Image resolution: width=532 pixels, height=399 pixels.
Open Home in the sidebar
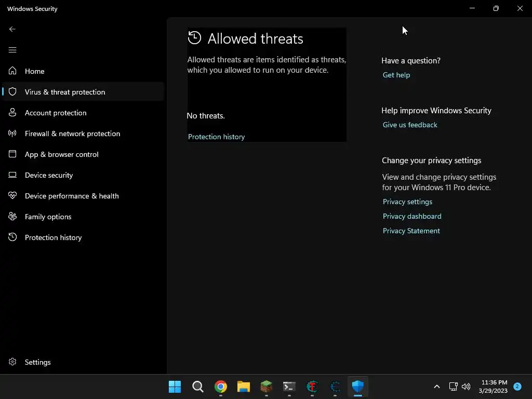[83, 71]
